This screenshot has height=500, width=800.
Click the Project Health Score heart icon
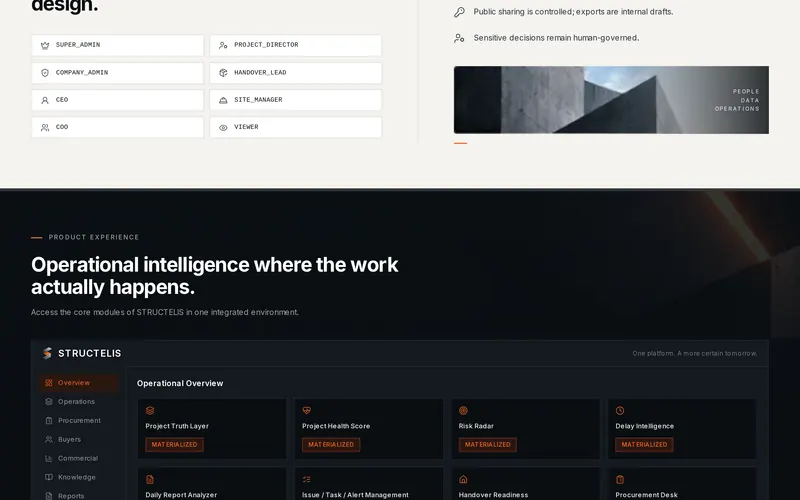[x=307, y=410]
